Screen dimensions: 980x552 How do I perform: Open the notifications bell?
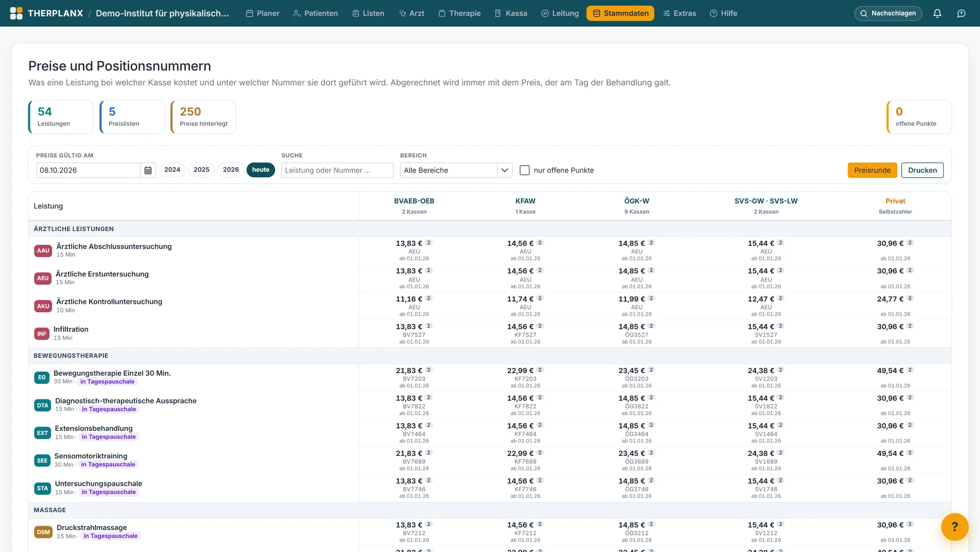pyautogui.click(x=937, y=13)
